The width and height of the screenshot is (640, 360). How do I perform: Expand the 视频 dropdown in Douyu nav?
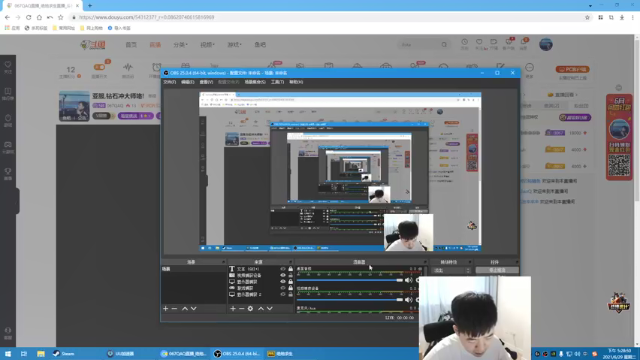click(x=207, y=44)
